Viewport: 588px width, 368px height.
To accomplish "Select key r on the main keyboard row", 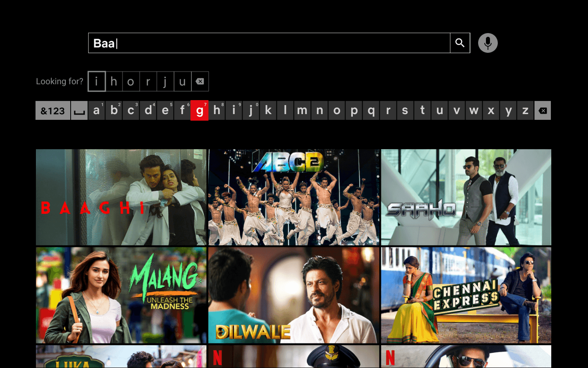I will (388, 110).
